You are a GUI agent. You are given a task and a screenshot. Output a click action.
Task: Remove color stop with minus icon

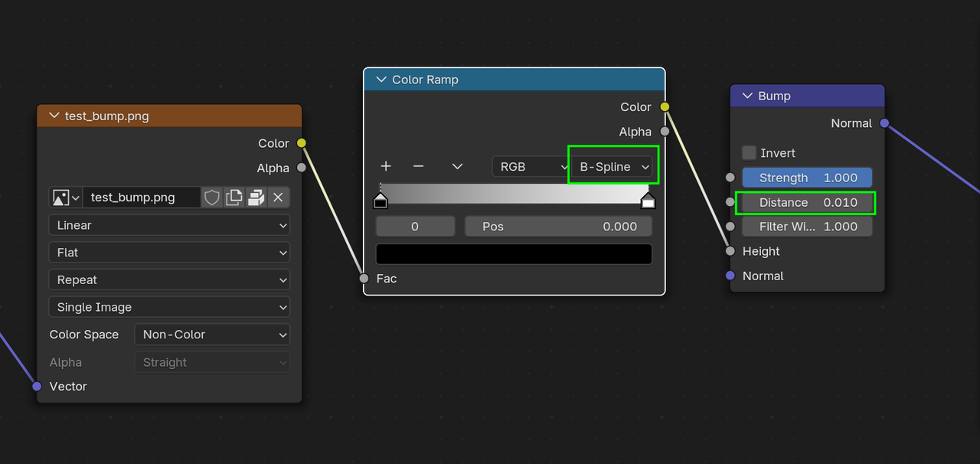[418, 166]
